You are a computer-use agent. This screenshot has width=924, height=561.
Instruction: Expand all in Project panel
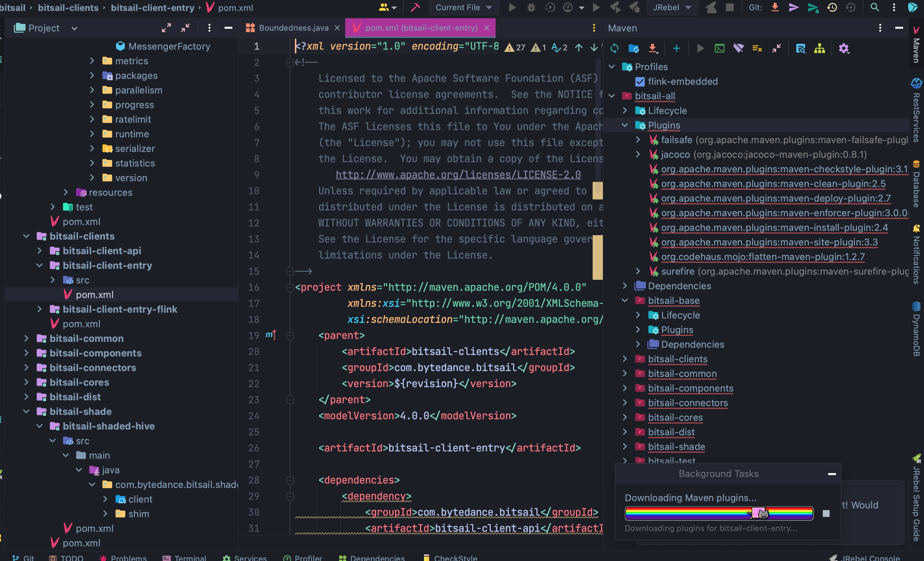(166, 28)
